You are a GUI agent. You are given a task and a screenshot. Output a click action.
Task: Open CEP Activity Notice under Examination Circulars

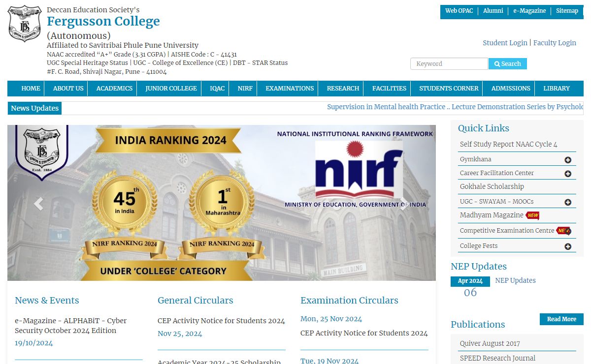coord(364,333)
